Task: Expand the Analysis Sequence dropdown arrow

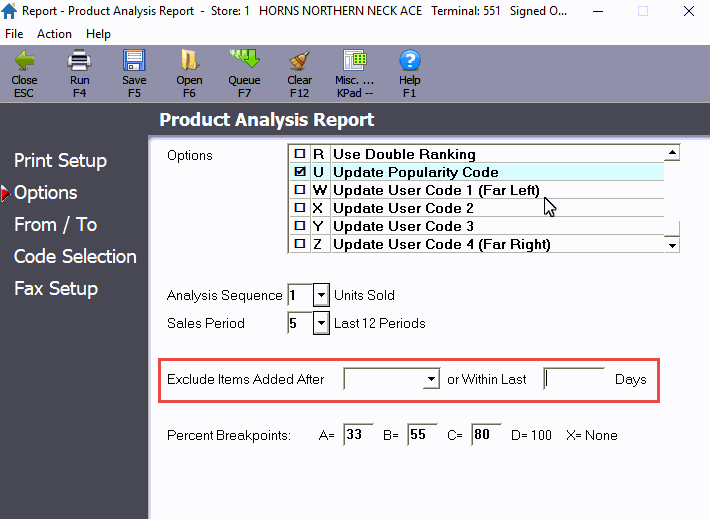Action: [321, 295]
